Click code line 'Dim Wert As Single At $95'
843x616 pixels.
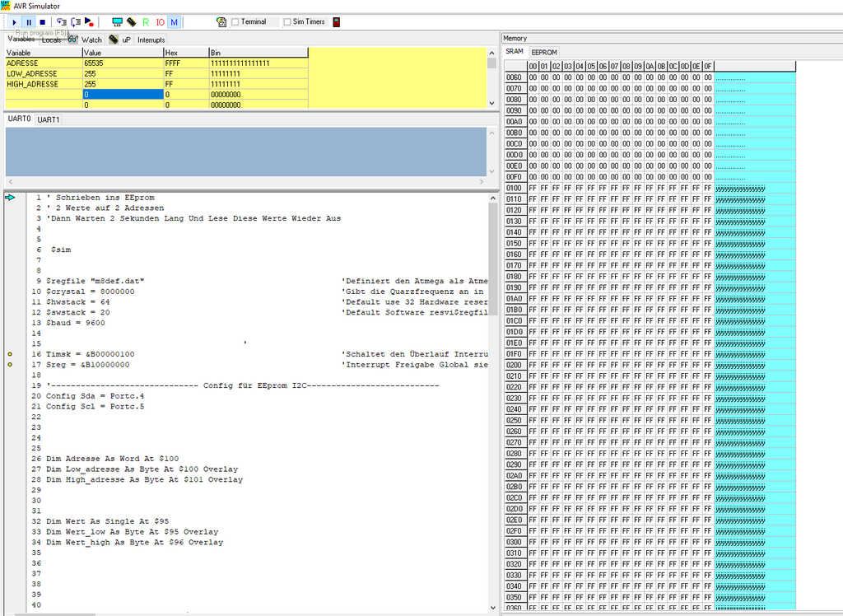(108, 521)
